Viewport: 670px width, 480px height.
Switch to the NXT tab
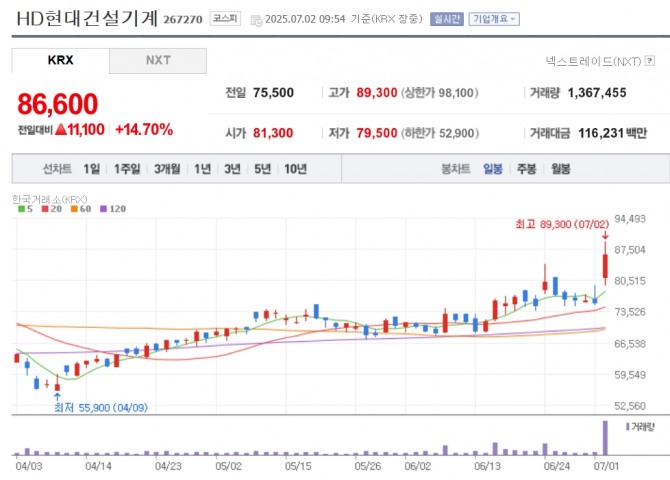(158, 60)
